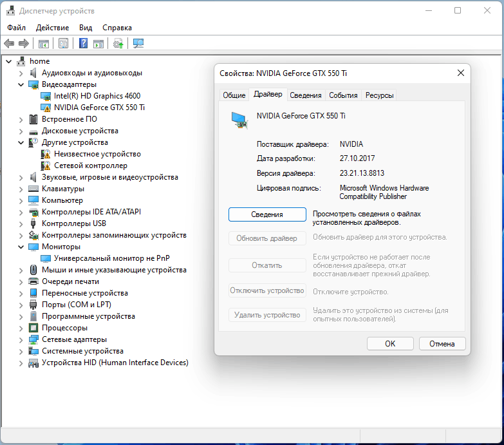Click the NVIDIA driver provider value
504x445 pixels.
[x=351, y=144]
